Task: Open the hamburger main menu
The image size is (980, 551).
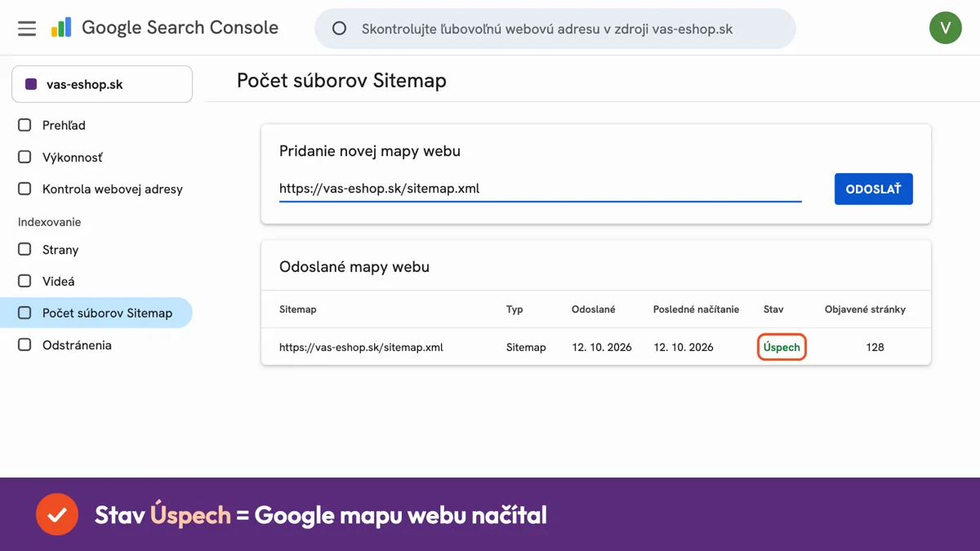Action: (x=27, y=29)
